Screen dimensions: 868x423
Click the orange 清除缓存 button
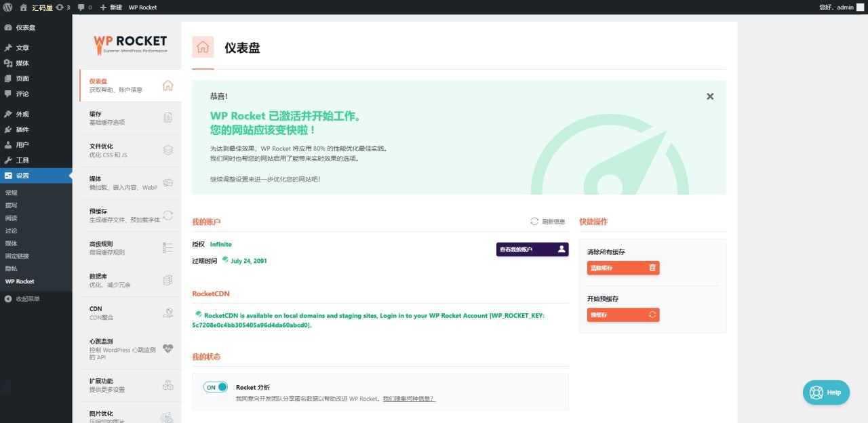623,268
